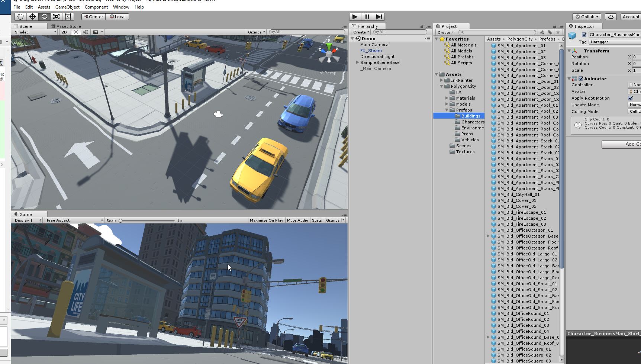Select SM_Bld_CityHall_01 prefab
The width and height of the screenshot is (641, 364).
(518, 194)
